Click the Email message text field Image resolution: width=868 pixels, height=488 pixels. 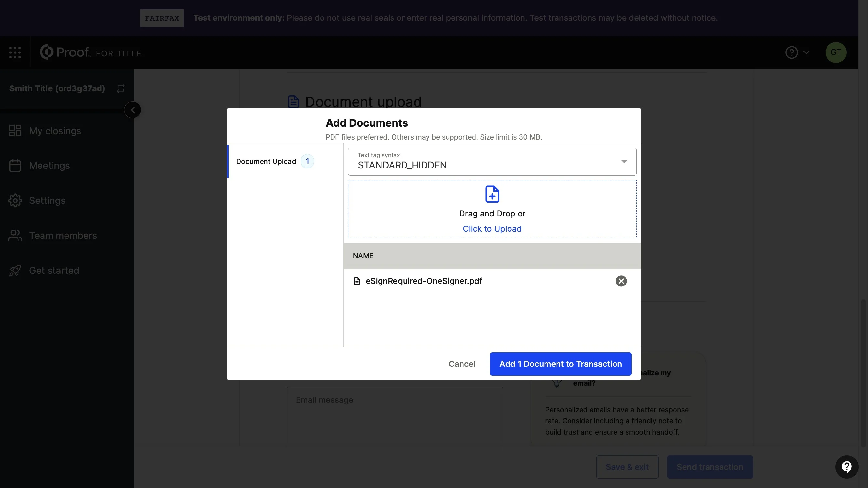[x=394, y=417]
